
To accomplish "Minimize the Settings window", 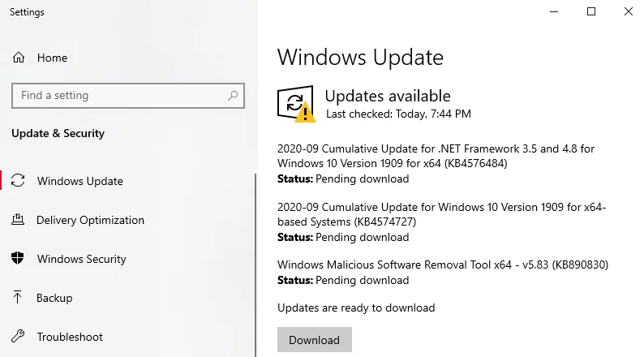I will 554,11.
